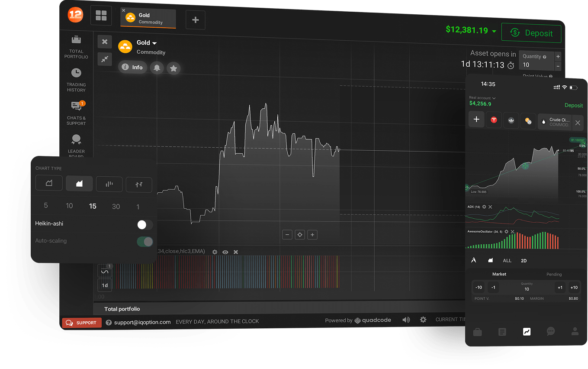Open Chats & Support in sidebar
This screenshot has width=588, height=369.
(x=76, y=107)
